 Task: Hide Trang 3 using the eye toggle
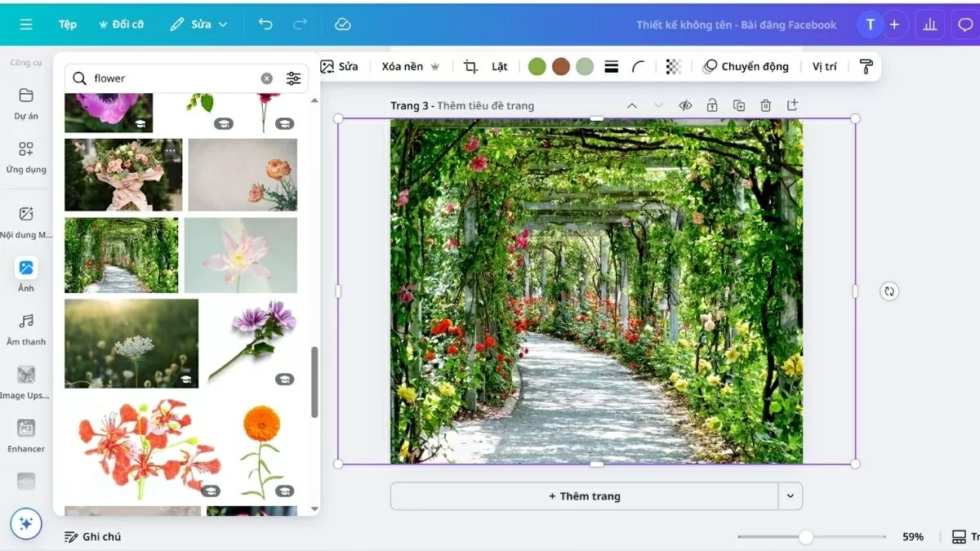point(685,104)
